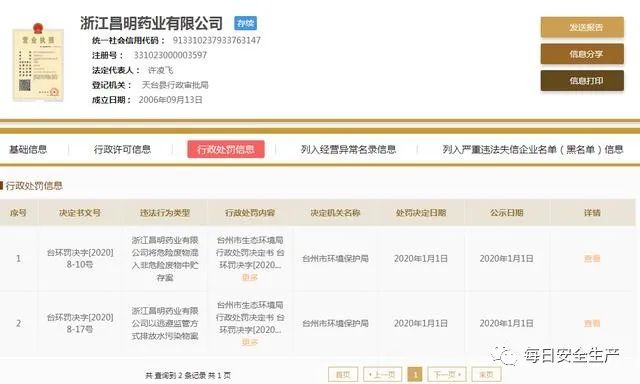Switch to the 基础信息 tab
Viewport: 640px width, 384px height.
28,149
